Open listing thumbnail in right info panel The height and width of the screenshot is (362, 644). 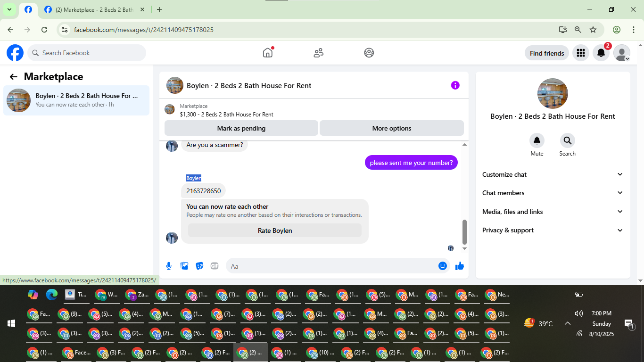553,93
